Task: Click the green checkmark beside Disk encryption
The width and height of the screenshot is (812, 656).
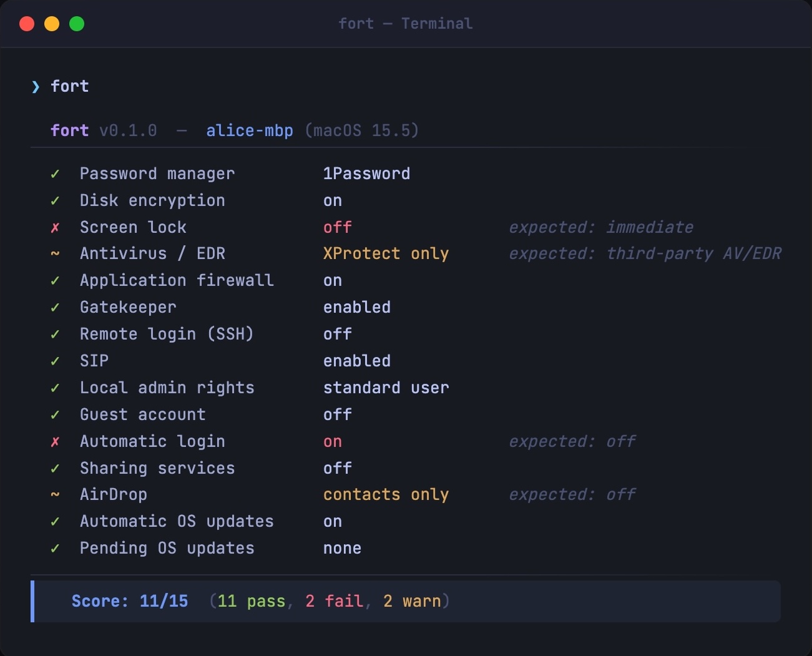Action: coord(55,201)
